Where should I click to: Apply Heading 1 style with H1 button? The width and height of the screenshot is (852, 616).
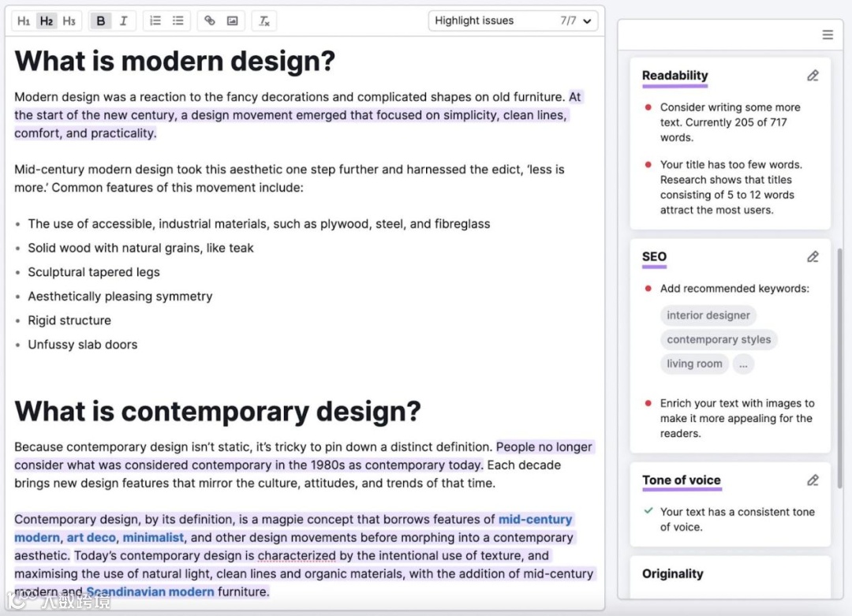pos(24,21)
